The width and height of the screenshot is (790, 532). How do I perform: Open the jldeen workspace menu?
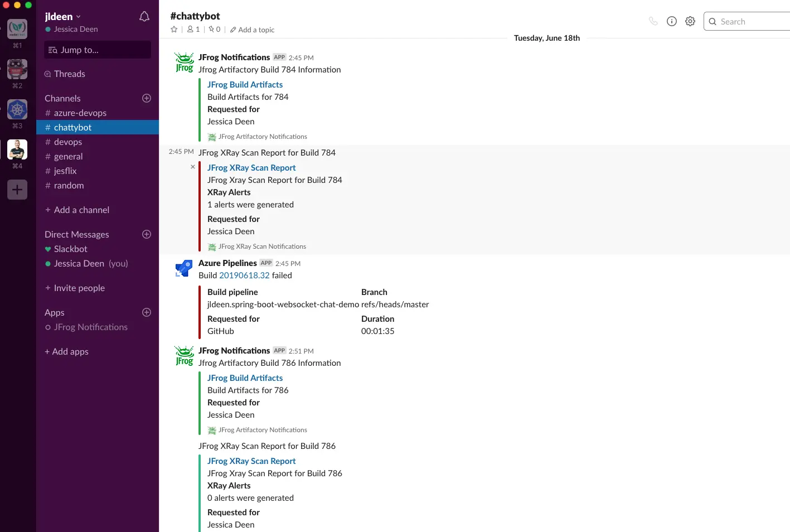point(61,16)
